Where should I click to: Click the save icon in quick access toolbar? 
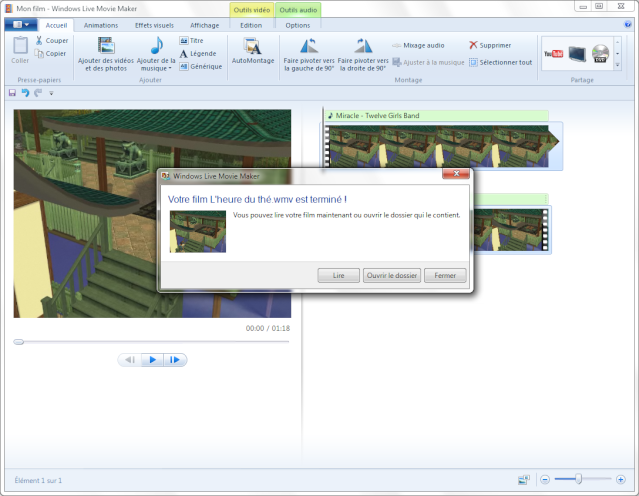click(x=12, y=93)
